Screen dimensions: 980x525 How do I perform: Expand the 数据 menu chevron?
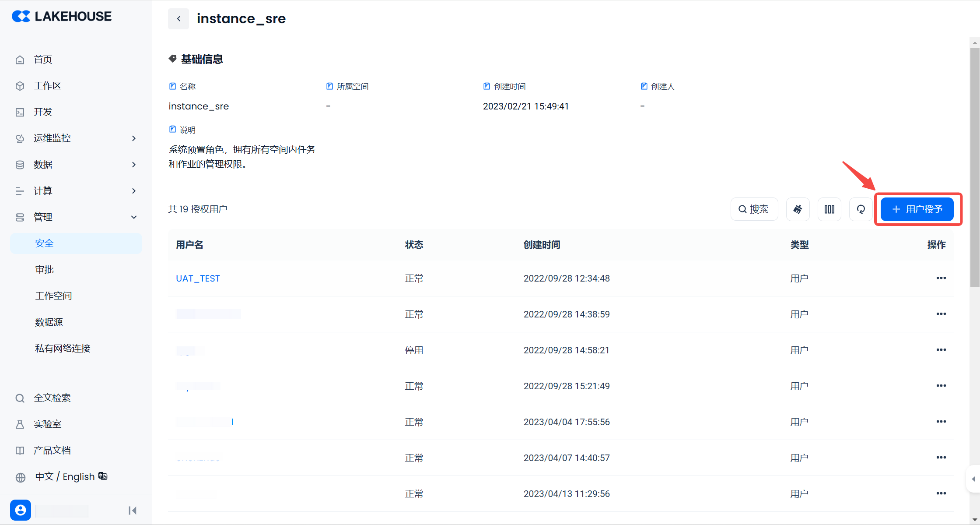click(x=134, y=165)
